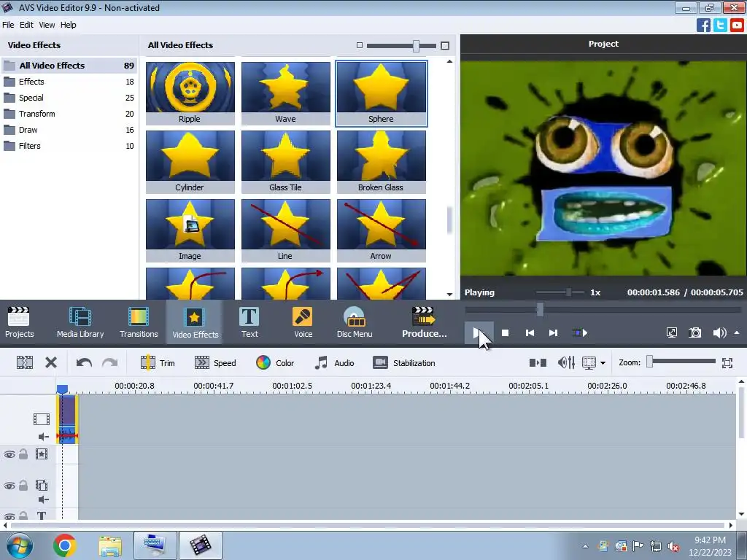Mute the preview volume speaker
747x560 pixels.
719,332
